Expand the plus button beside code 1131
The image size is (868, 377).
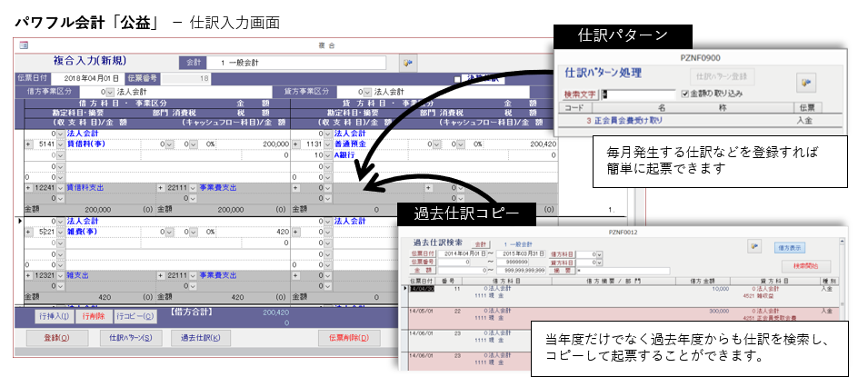tap(295, 144)
